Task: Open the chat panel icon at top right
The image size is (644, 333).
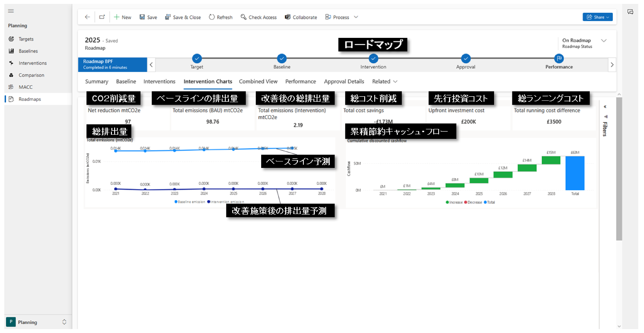Action: [x=630, y=12]
